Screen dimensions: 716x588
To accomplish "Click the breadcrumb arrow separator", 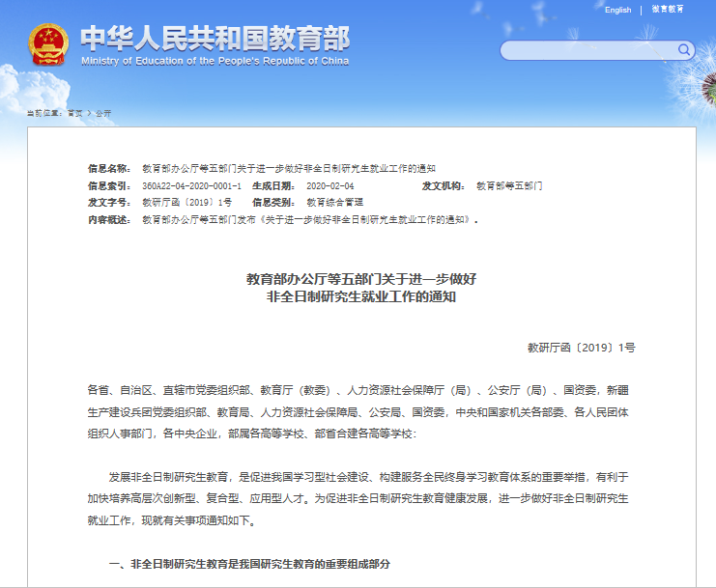I will pyautogui.click(x=89, y=113).
